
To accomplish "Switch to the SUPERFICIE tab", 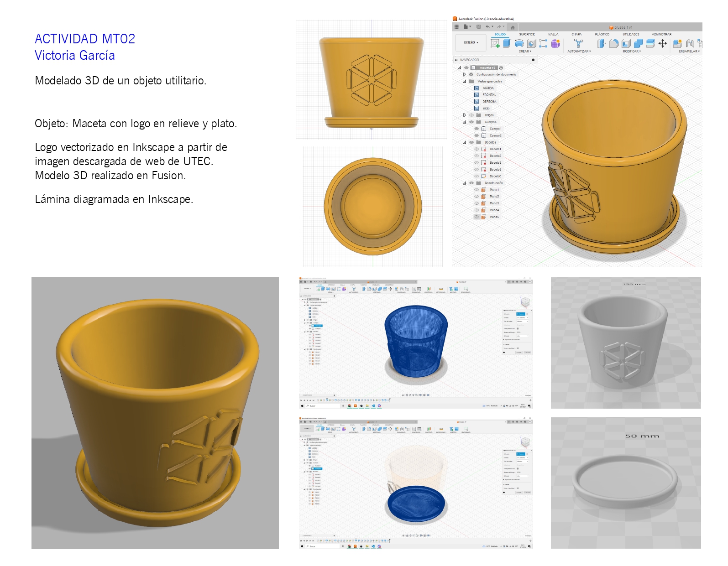I will (x=527, y=34).
